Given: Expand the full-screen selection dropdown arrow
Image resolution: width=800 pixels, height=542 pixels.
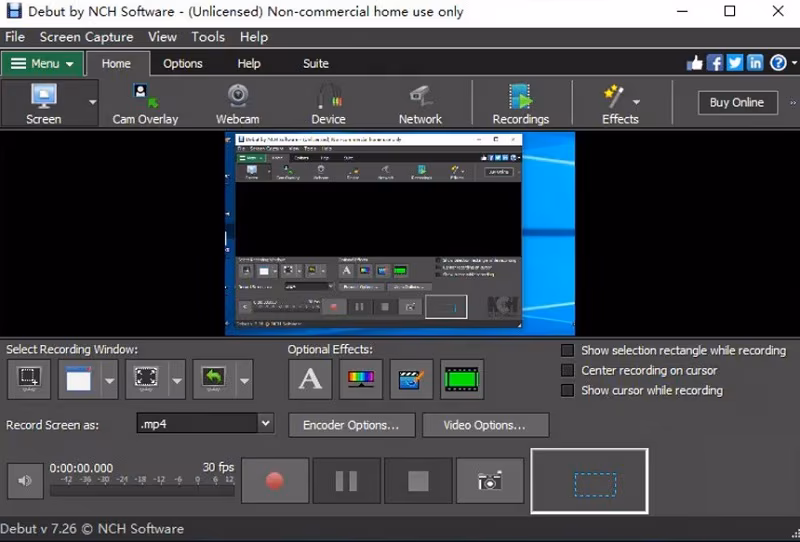Looking at the screenshot, I should pyautogui.click(x=177, y=381).
